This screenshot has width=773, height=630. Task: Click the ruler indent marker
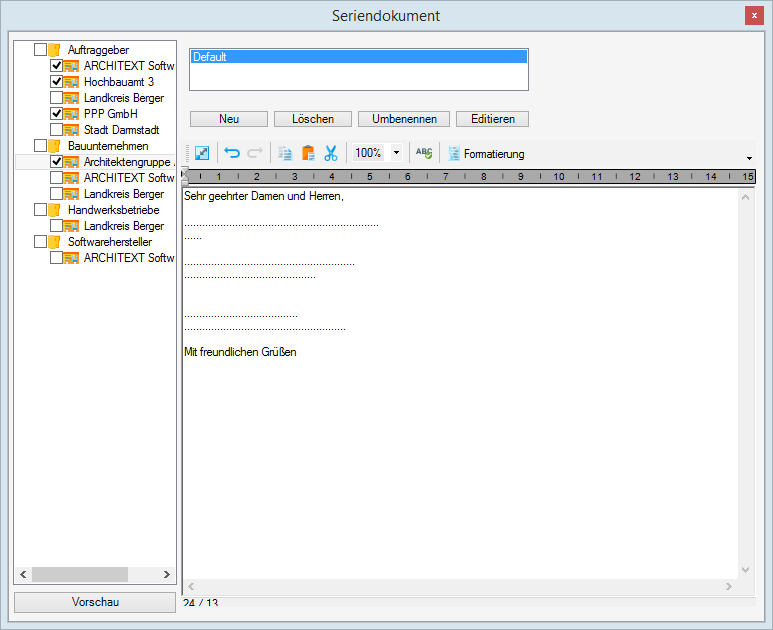[185, 175]
